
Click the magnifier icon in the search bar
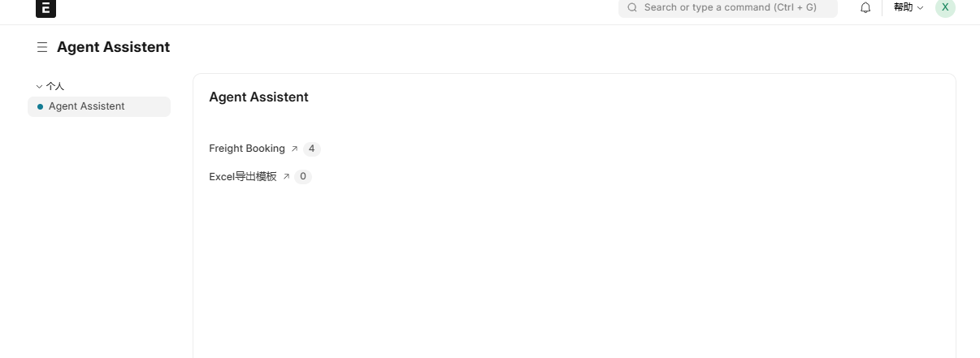pyautogui.click(x=632, y=7)
